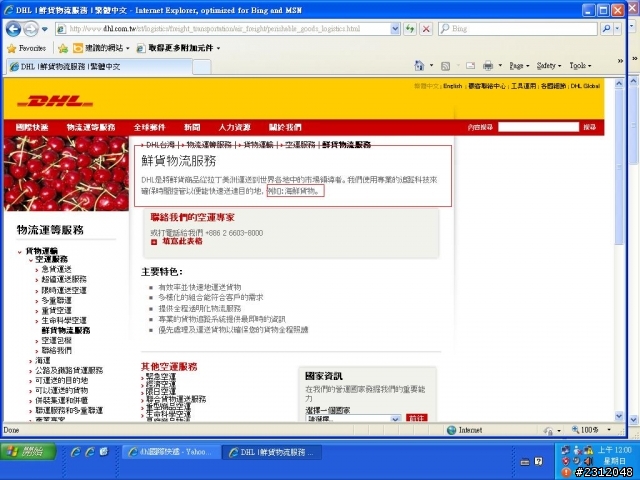Open the search provider dropdown arrow

tap(618, 29)
